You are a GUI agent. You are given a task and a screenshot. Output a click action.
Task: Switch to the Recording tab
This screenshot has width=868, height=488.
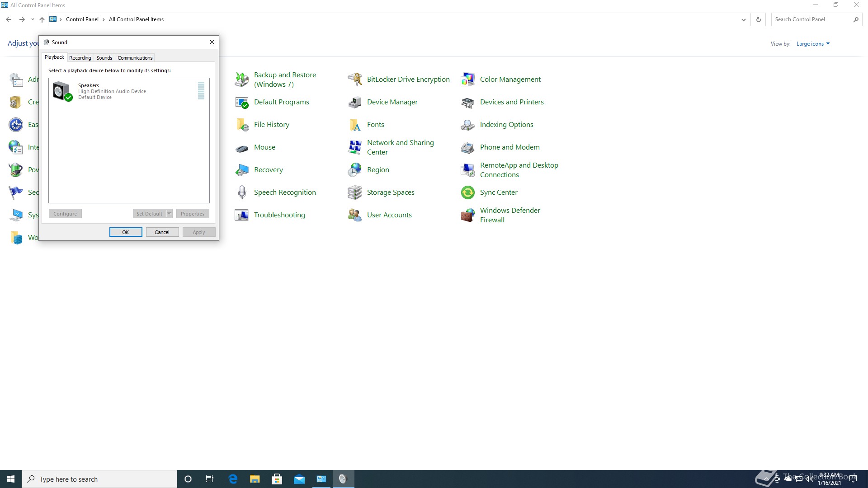pyautogui.click(x=80, y=58)
